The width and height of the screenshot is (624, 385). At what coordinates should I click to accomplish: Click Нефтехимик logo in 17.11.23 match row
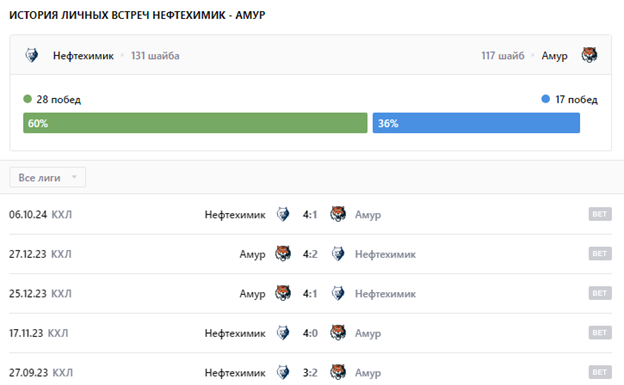tap(283, 332)
